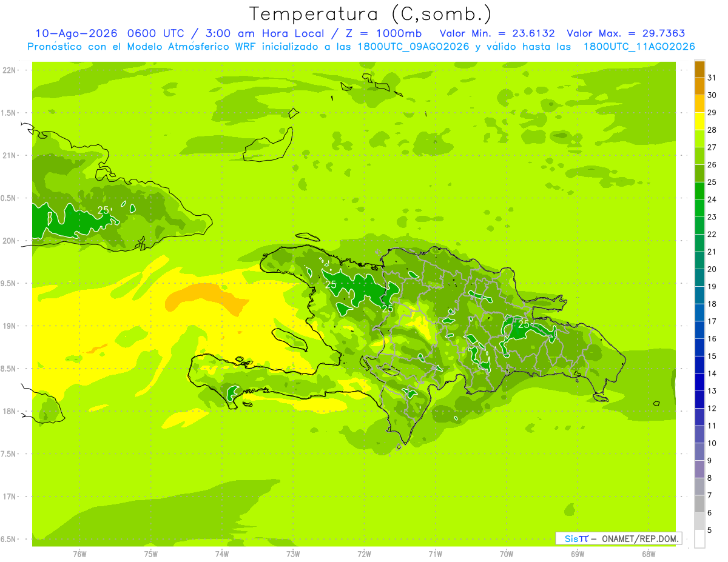Click the '70W' longitude axis label
728x562 pixels.
point(507,554)
